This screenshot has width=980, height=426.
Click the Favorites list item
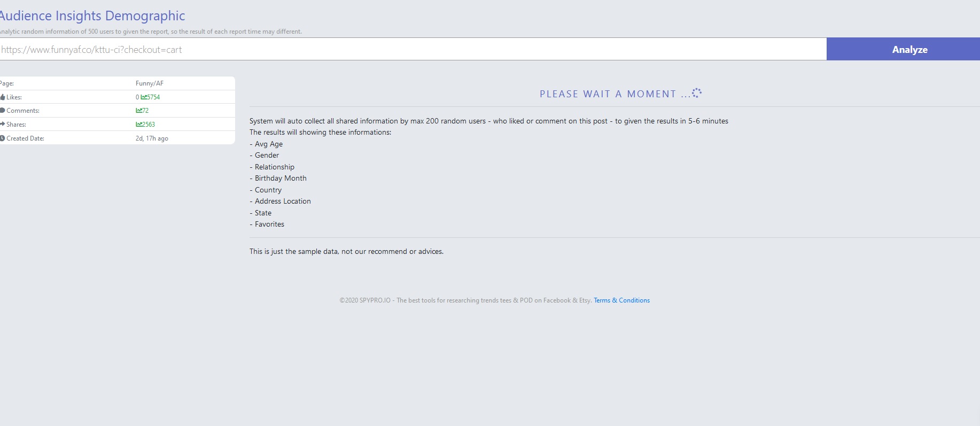(x=269, y=224)
